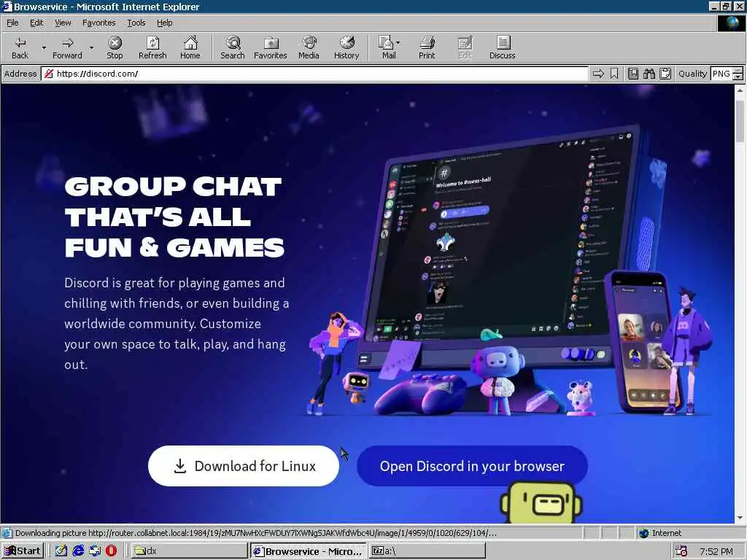Click the address bar containing https://discord.com/
This screenshot has height=560, width=747.
click(x=315, y=74)
